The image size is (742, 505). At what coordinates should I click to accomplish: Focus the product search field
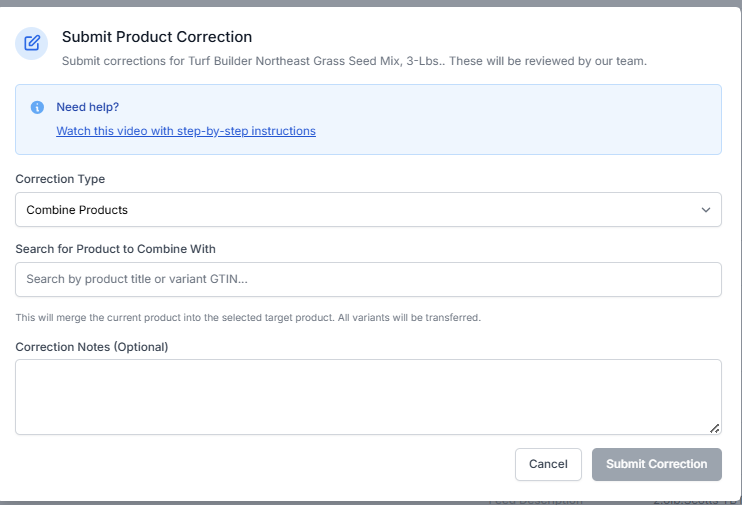[x=368, y=279]
